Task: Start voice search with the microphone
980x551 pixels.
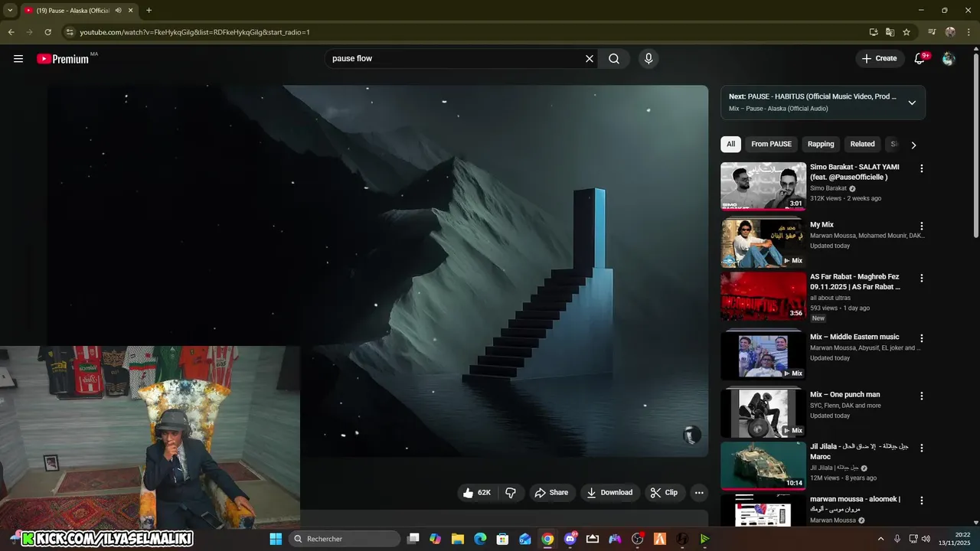Action: [648, 58]
